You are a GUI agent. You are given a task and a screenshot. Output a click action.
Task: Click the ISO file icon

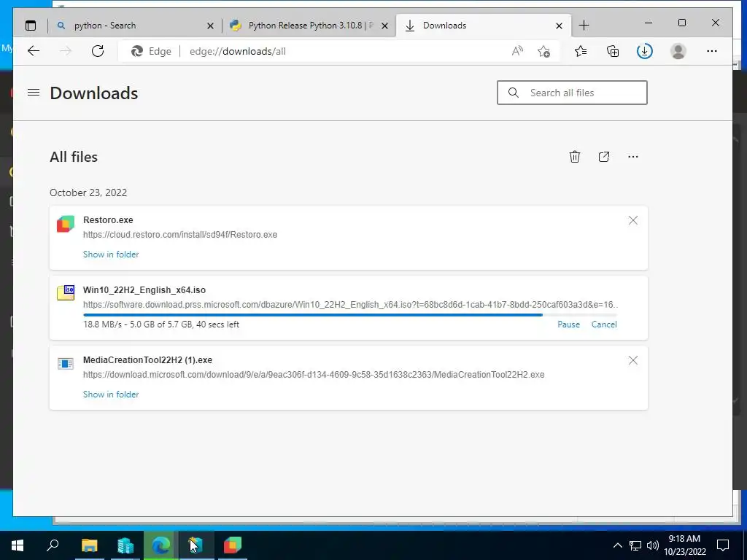coord(66,293)
